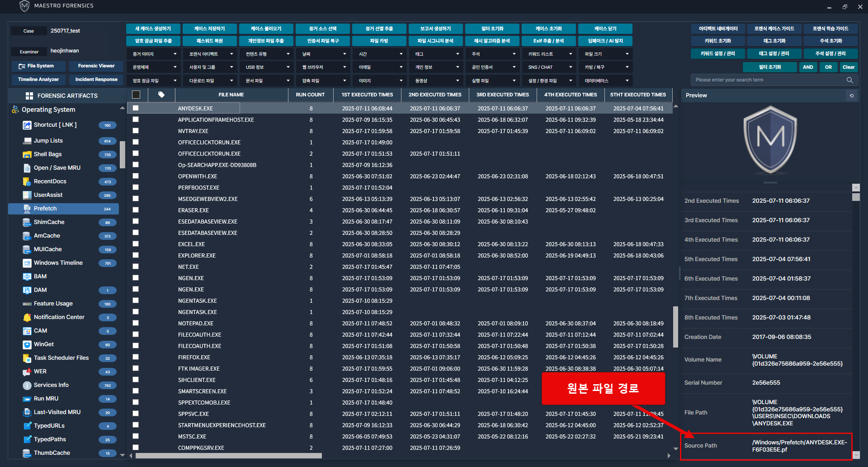The height and width of the screenshot is (467, 868).
Task: Click the search term input field
Action: [x=769, y=80]
